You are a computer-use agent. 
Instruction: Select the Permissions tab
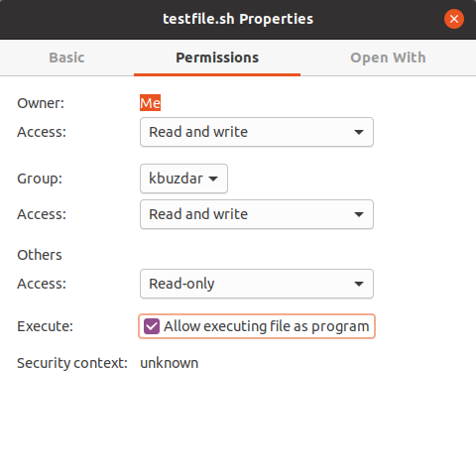tap(217, 58)
